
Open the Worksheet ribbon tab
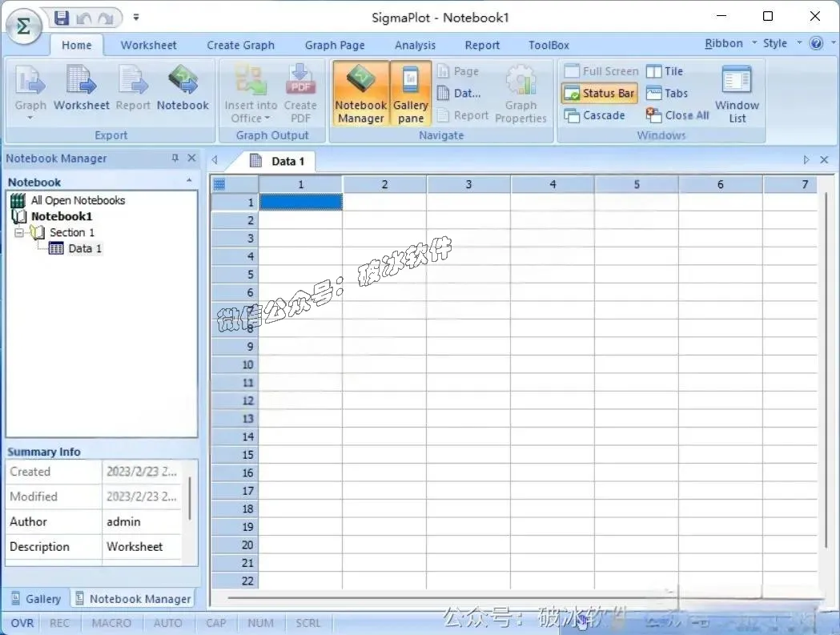click(148, 45)
